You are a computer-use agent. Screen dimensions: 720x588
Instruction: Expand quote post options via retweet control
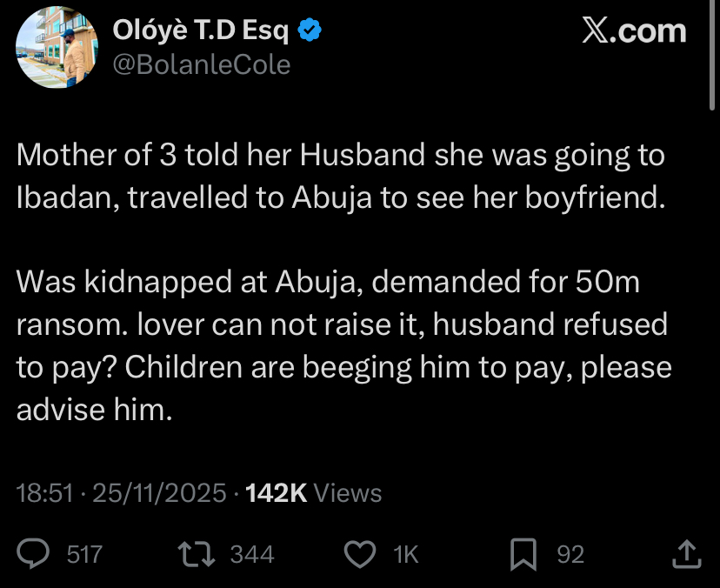pyautogui.click(x=197, y=553)
